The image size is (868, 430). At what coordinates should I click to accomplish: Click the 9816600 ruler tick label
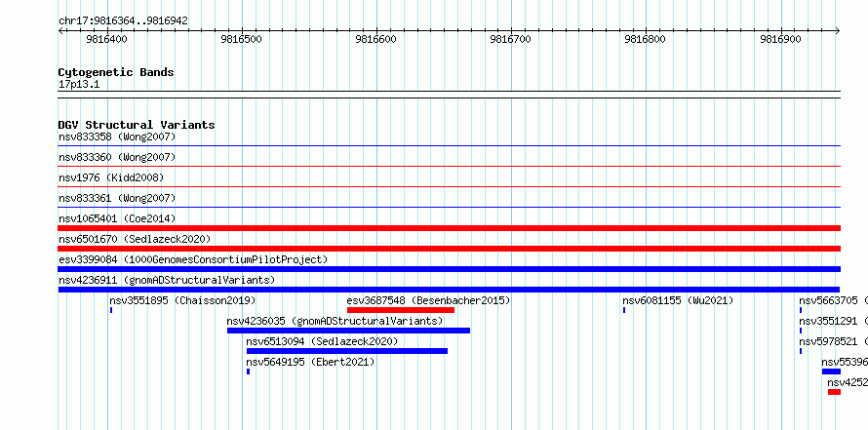[375, 39]
